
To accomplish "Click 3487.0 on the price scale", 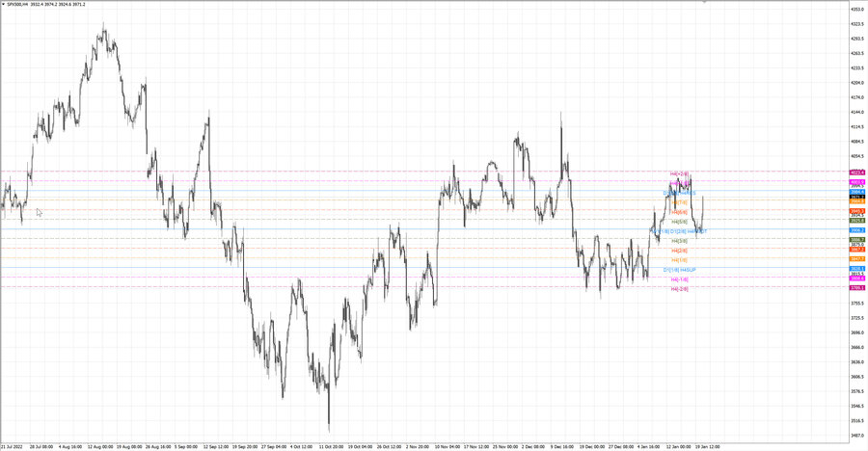I will click(857, 436).
